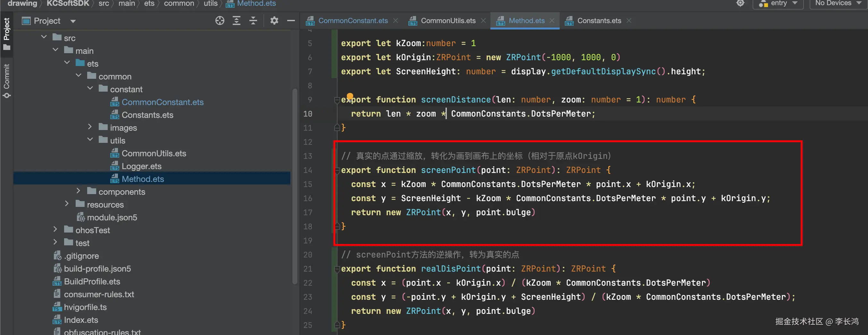868x335 pixels.
Task: Switch to CommonUtils.ets editor tab
Action: [x=448, y=20]
